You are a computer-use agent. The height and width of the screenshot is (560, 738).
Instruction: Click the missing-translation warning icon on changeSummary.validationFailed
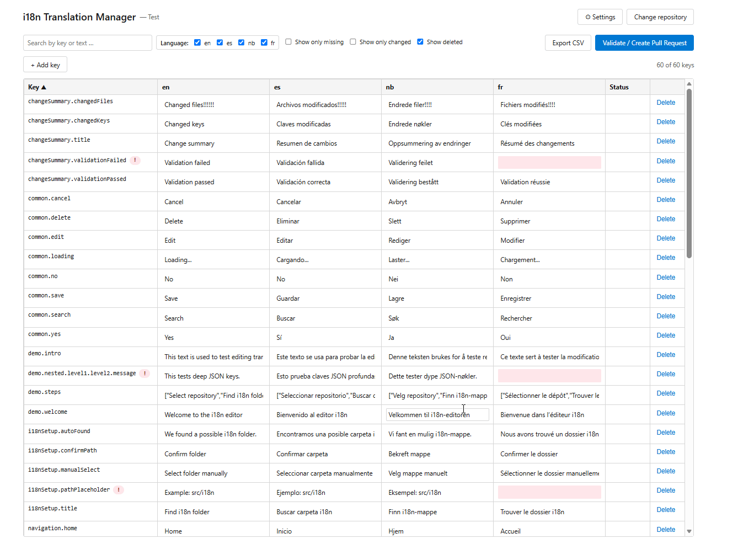[135, 161]
